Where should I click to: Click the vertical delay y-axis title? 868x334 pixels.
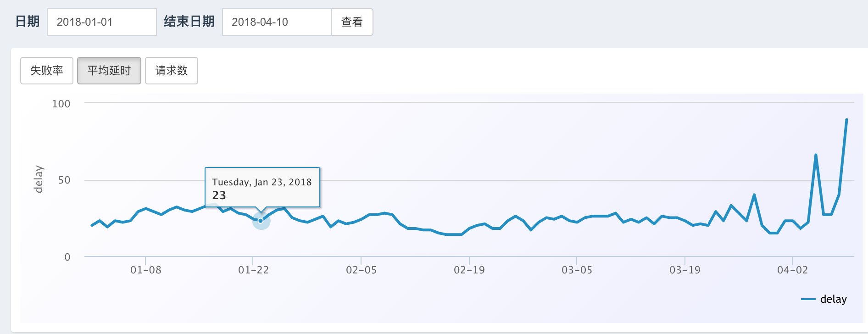point(39,179)
